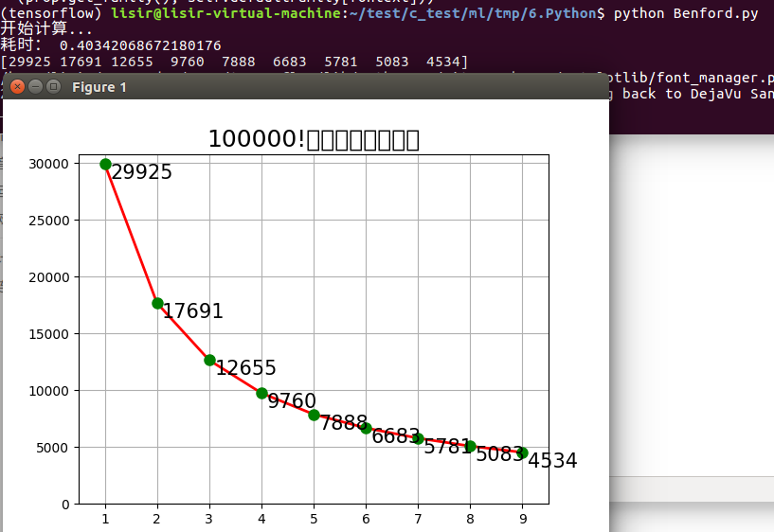This screenshot has width=774, height=532.
Task: Click the terminal prompt lisir@lisir-virtual-machine
Action: coord(226,13)
